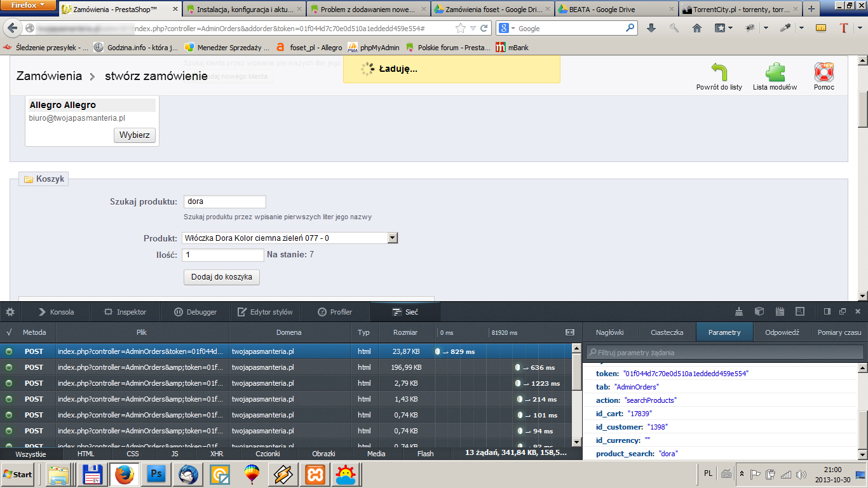This screenshot has height=488, width=868.
Task: Show Wszystkie network requests filter
Action: 31,454
